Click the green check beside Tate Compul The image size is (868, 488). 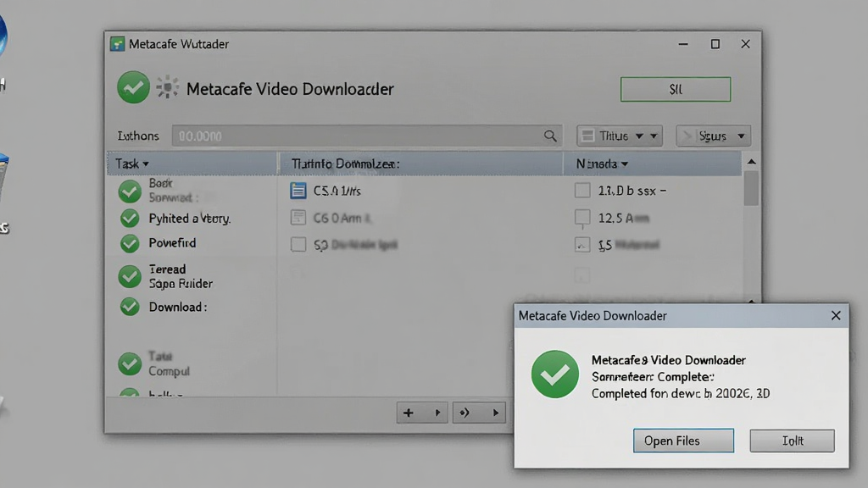[130, 363]
